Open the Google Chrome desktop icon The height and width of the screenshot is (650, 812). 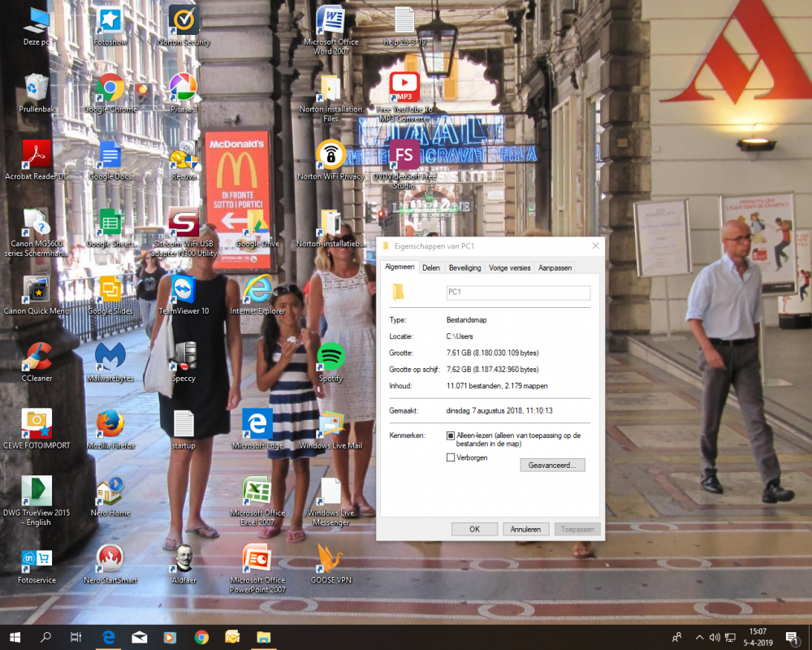(110, 88)
